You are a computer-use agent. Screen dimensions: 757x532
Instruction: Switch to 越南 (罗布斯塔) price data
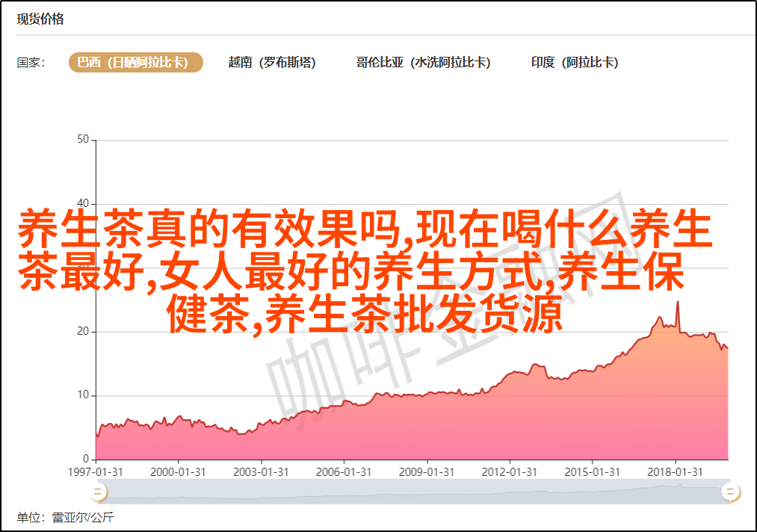(x=272, y=63)
